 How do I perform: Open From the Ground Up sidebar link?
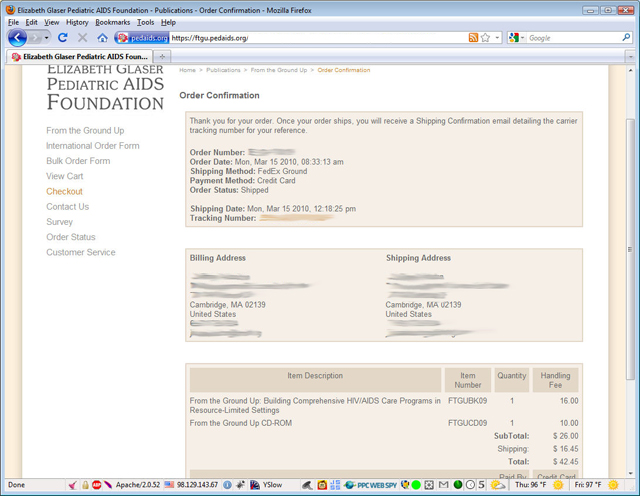pos(85,131)
